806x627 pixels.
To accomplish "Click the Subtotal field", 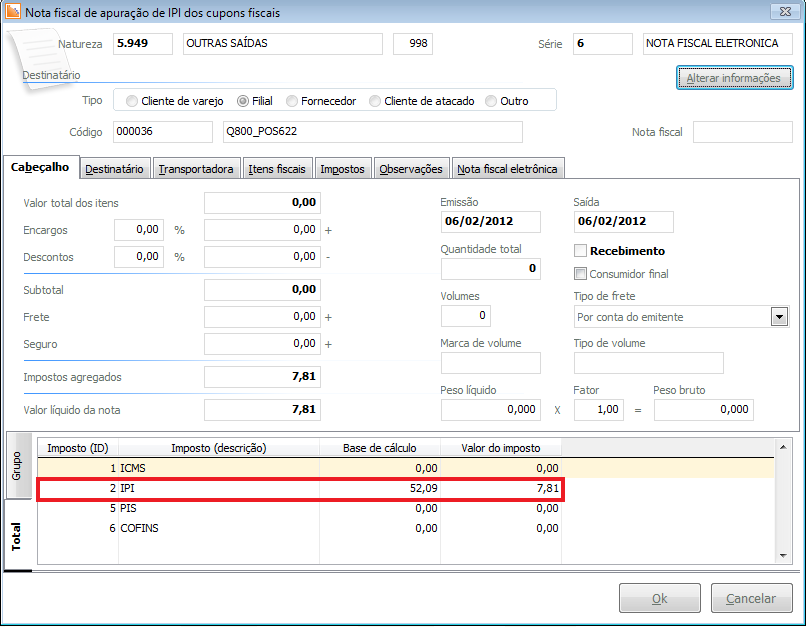I will [262, 290].
